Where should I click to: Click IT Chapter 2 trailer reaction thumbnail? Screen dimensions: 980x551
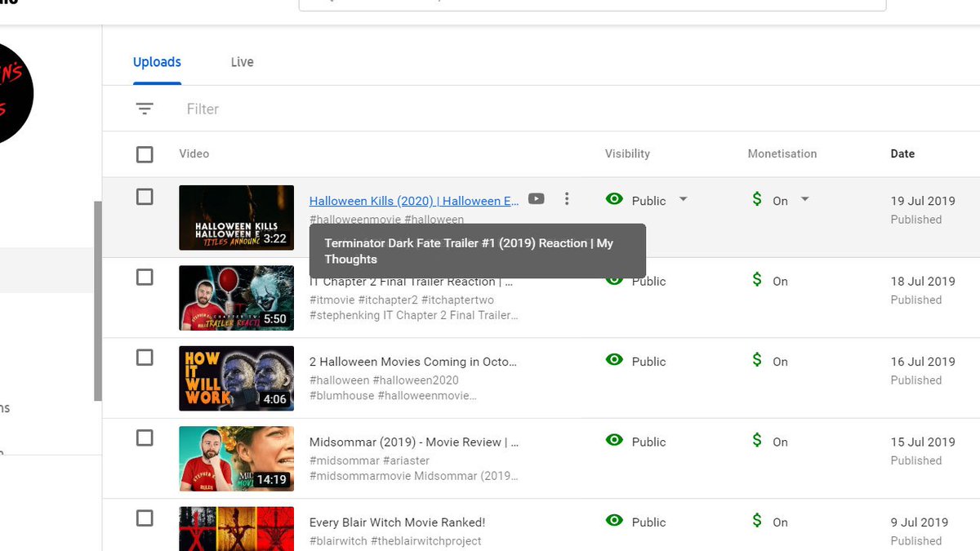click(237, 298)
